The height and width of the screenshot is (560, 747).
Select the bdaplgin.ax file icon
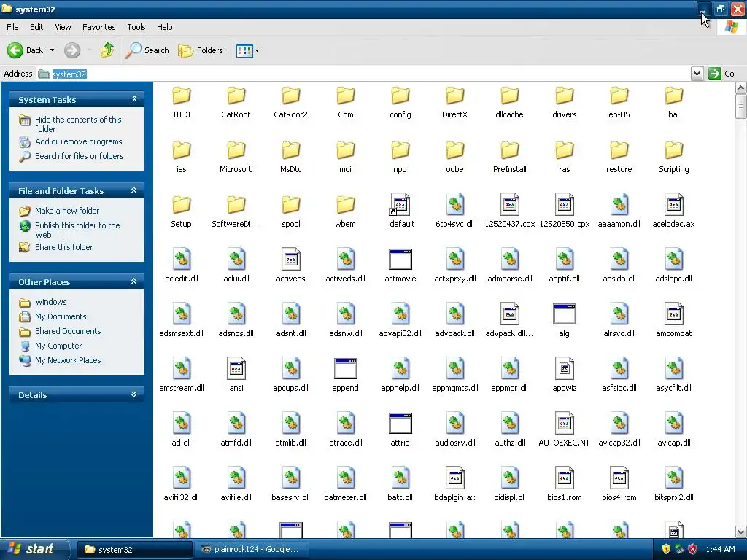click(455, 478)
